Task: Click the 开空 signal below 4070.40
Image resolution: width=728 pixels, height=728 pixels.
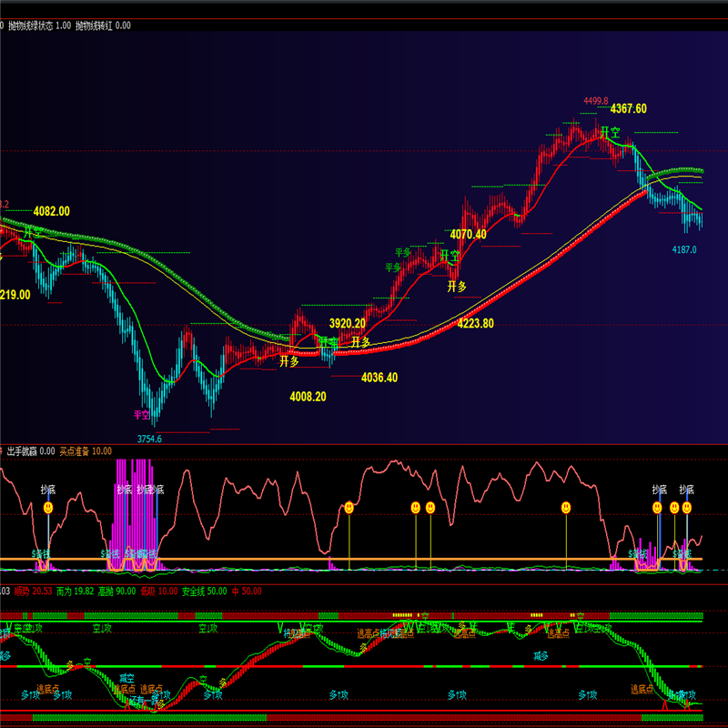Action: pyautogui.click(x=450, y=256)
